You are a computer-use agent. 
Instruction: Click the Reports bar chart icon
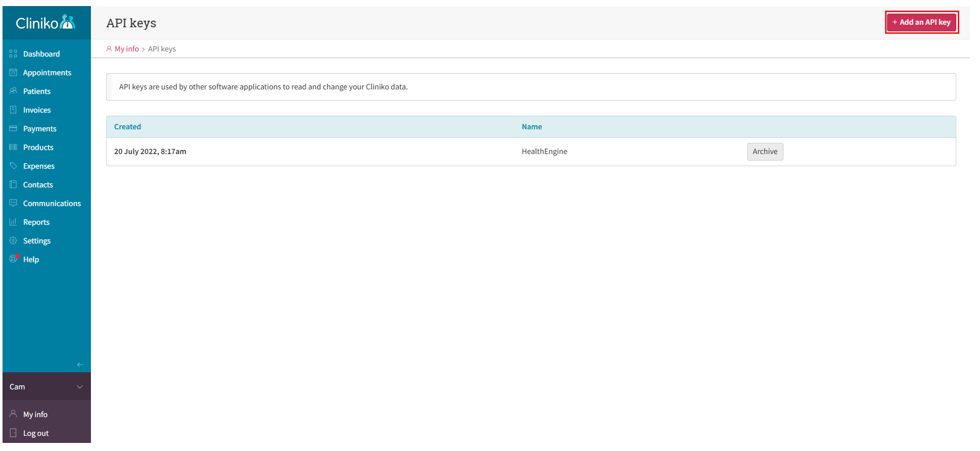[x=13, y=222]
